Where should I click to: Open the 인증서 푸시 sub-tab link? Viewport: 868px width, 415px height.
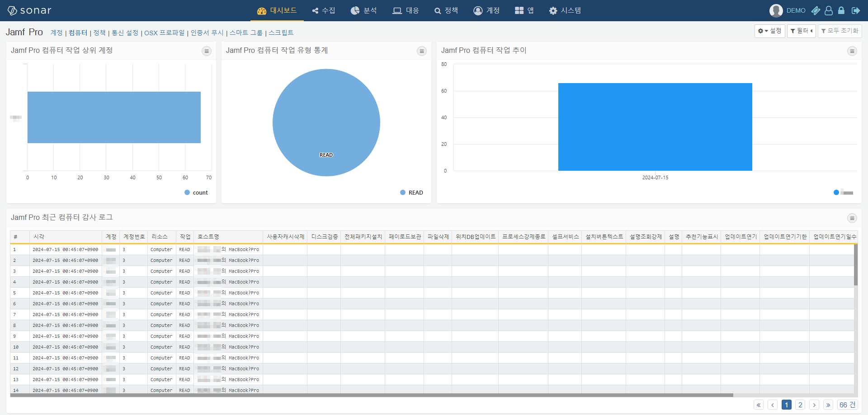tap(207, 33)
